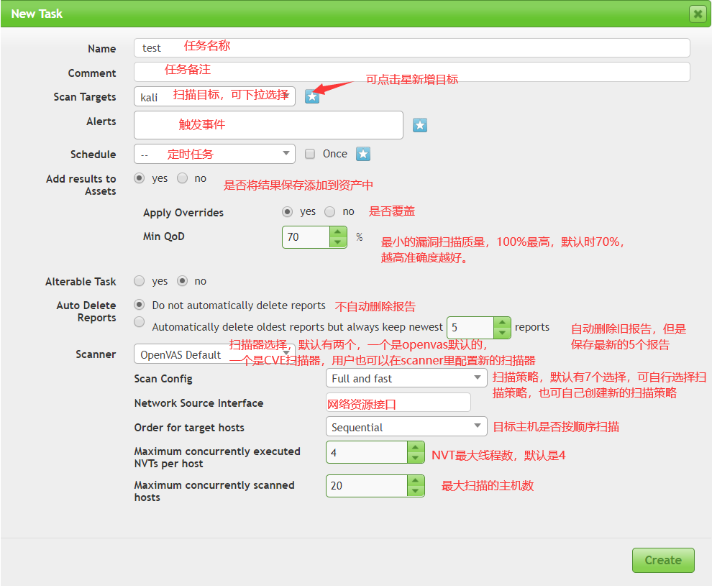Increase newest reports to keep count
The width and height of the screenshot is (712, 588).
502,322
